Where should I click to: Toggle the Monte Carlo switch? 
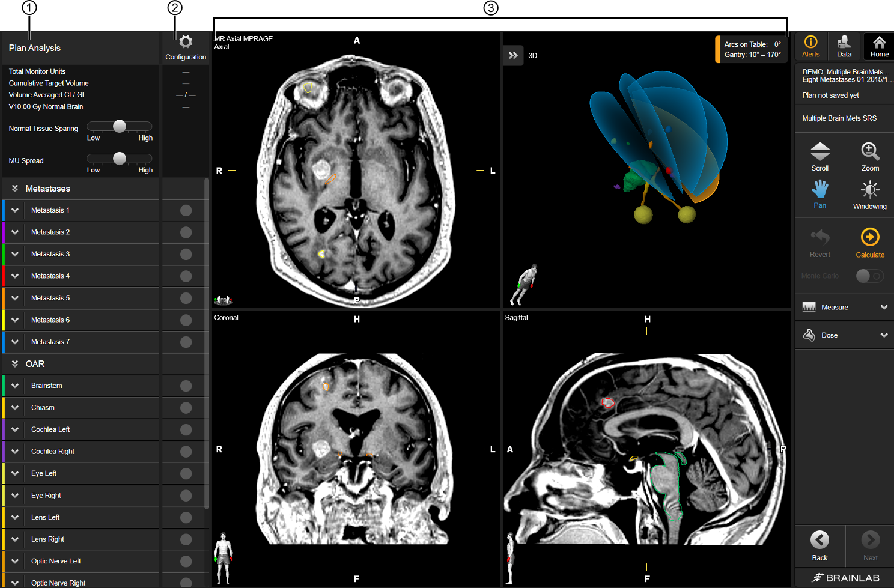(x=869, y=276)
